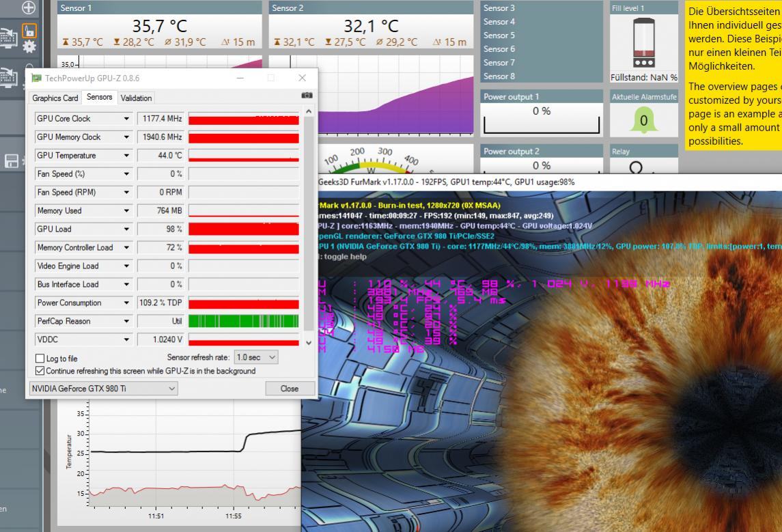Click the Power Consumption history graph
Image resolution: width=782 pixels, height=532 pixels.
[x=244, y=303]
